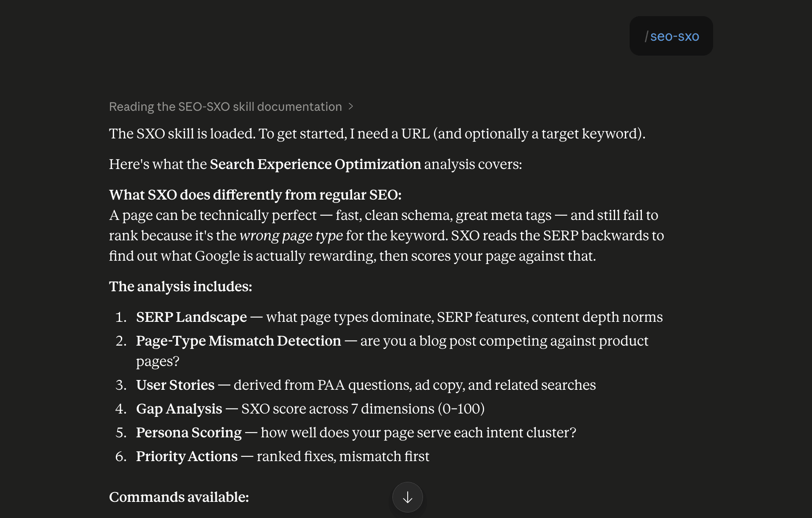Click the Gap Analysis list entry
The image size is (812, 518).
pos(310,409)
